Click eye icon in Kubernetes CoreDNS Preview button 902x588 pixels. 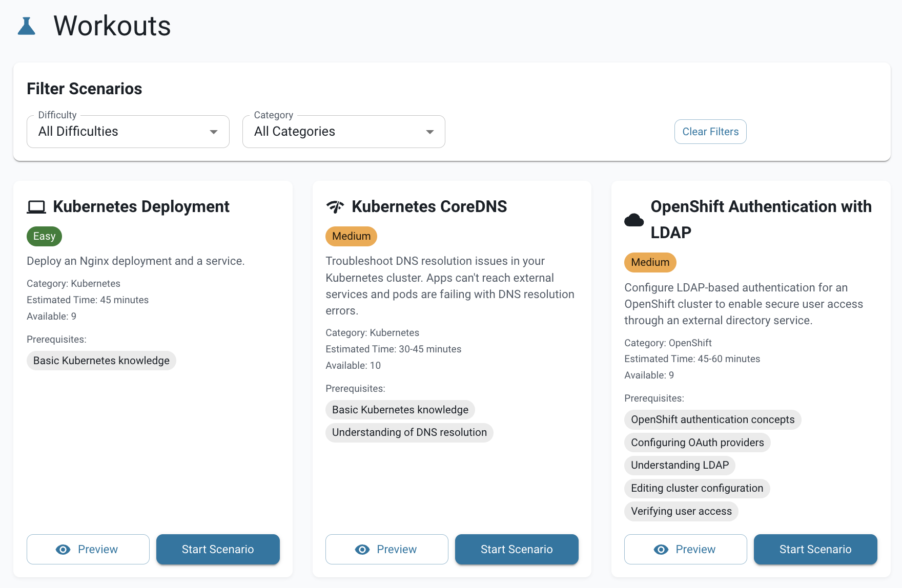[x=362, y=550]
